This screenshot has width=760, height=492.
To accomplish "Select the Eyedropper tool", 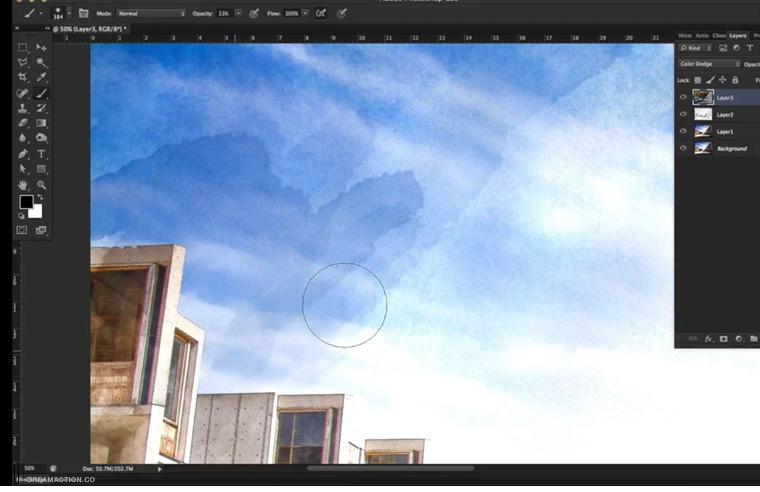I will coord(41,77).
